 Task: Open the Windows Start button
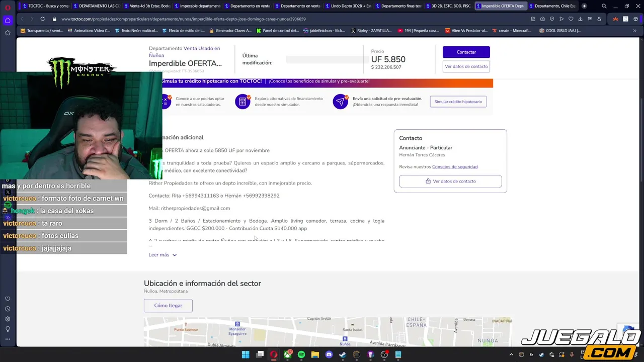coord(246,354)
